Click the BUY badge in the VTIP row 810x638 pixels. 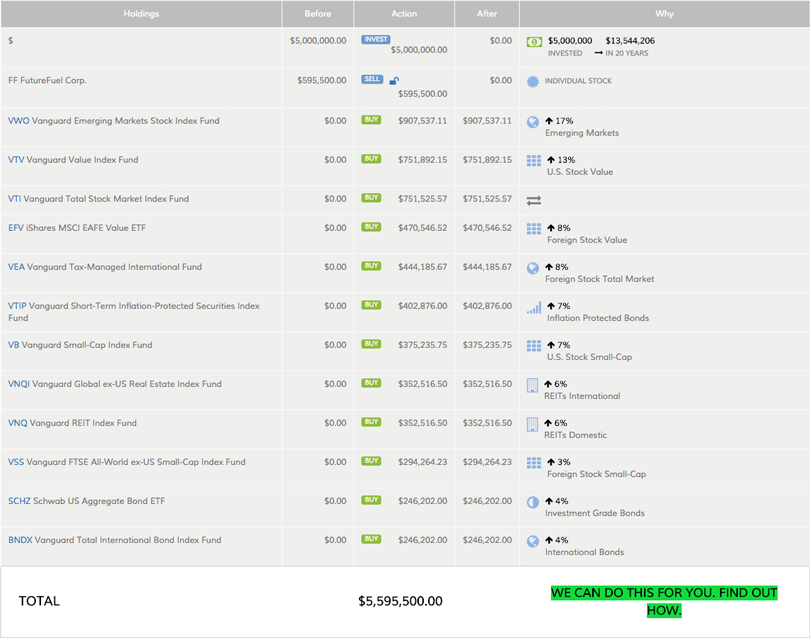[x=371, y=305]
